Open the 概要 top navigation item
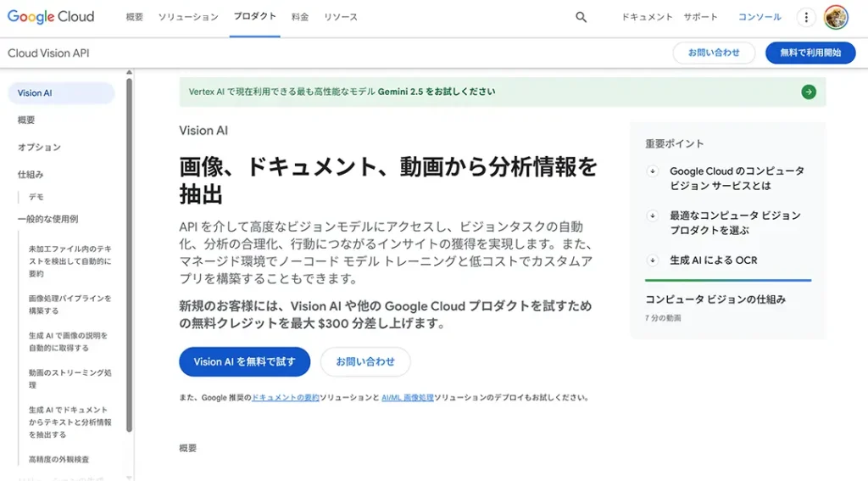 point(135,17)
